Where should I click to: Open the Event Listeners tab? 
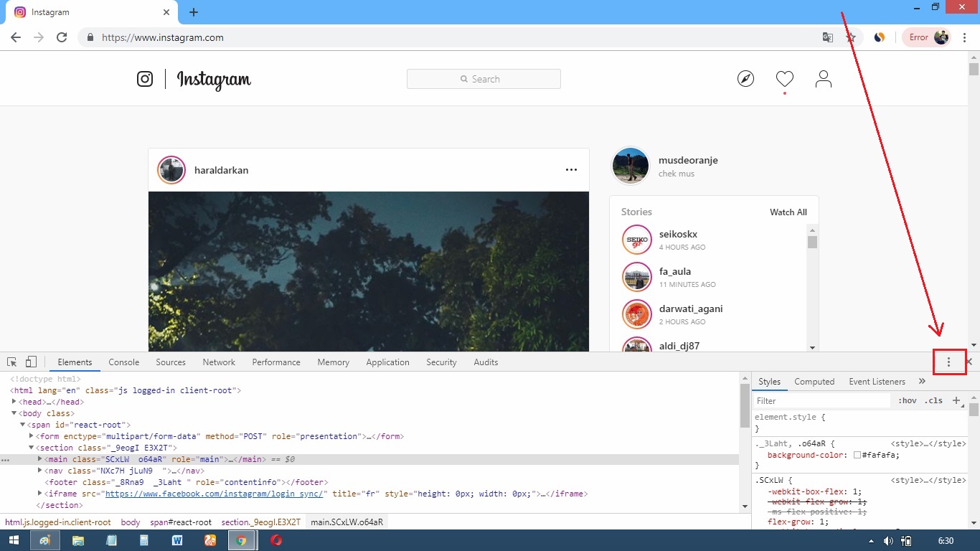(x=877, y=382)
